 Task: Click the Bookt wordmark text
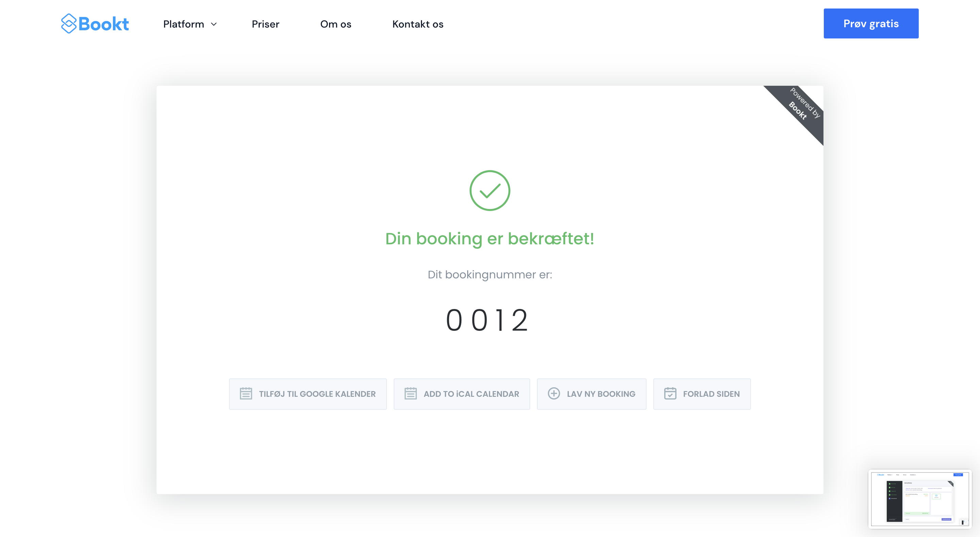[x=103, y=24]
